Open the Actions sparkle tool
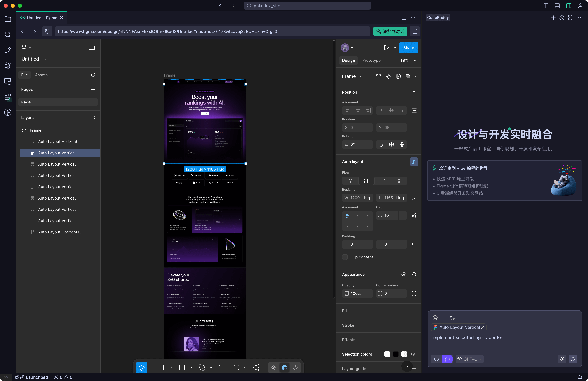Screen dimensions: 588x381 256,367
